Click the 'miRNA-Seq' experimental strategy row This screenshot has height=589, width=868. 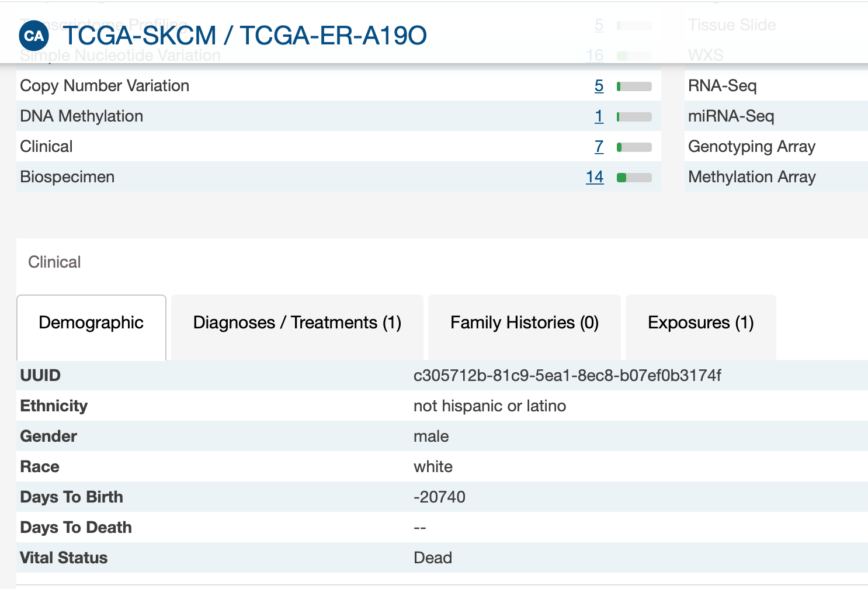click(776, 116)
